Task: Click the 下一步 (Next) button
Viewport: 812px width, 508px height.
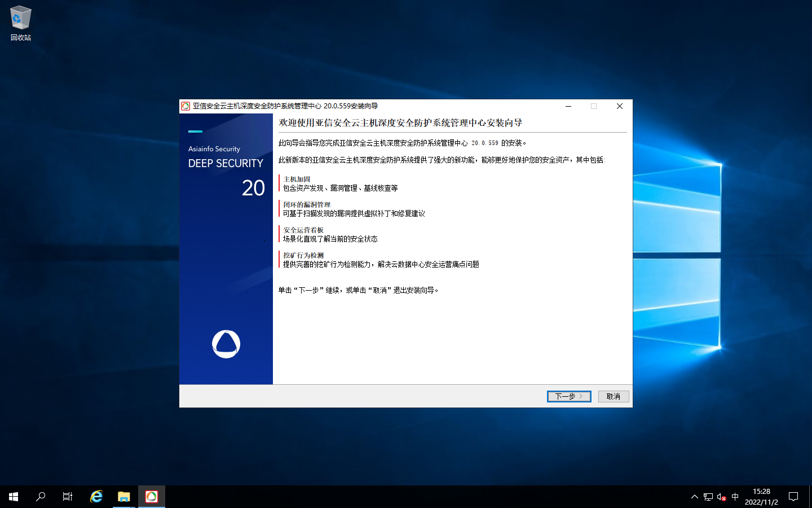Action: (x=568, y=396)
